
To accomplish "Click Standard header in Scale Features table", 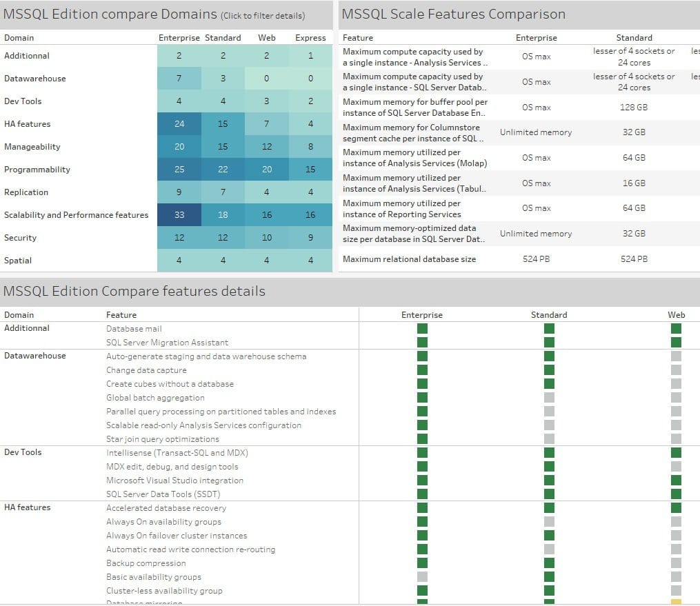I will click(634, 38).
